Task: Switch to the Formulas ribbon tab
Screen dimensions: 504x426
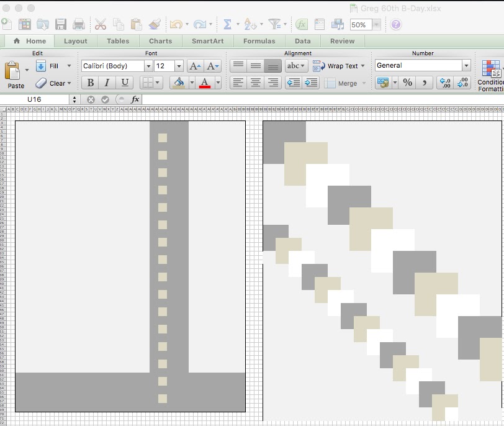Action: [259, 41]
